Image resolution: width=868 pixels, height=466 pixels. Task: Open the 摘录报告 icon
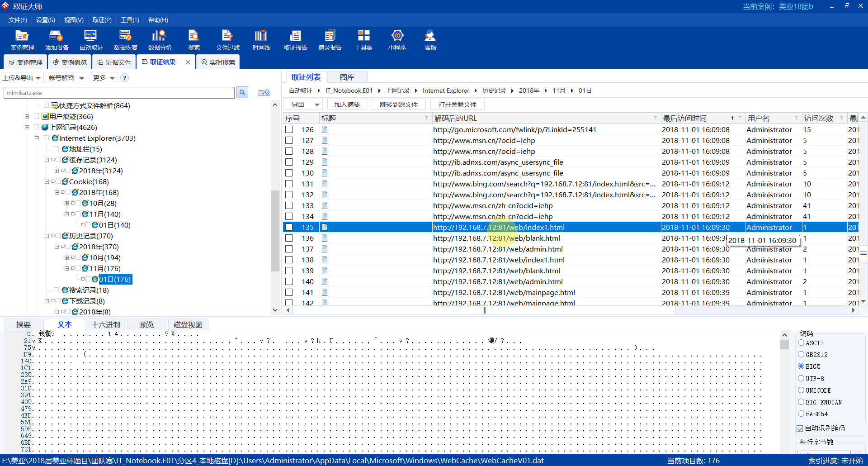coord(330,40)
